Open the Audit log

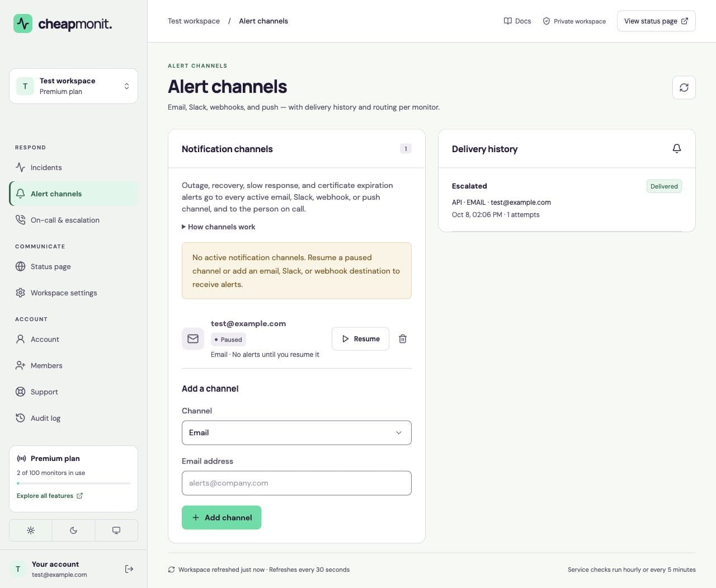click(x=73, y=418)
